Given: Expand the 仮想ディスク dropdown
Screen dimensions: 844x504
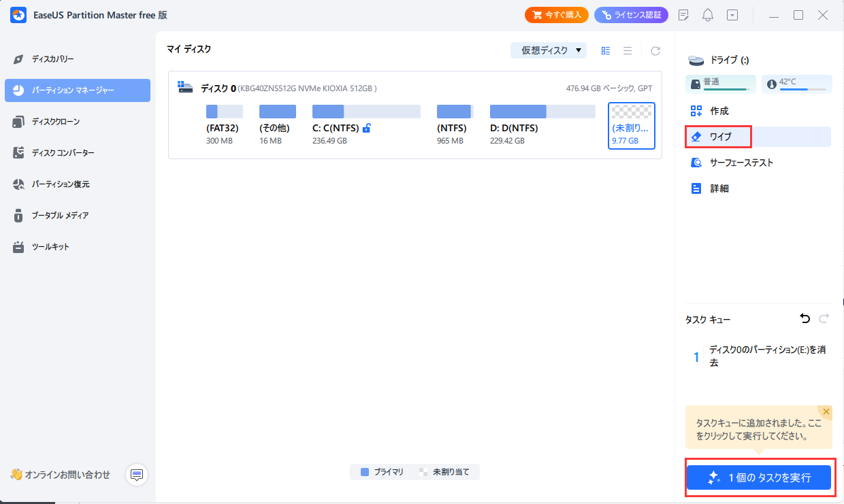Looking at the screenshot, I should 549,50.
